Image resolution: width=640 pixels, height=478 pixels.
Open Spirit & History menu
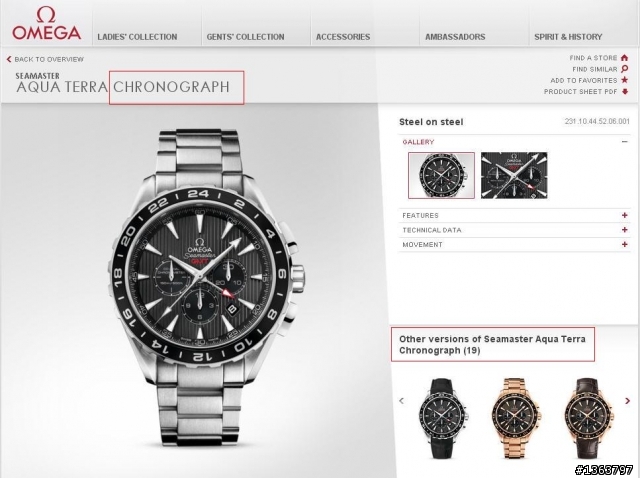[x=568, y=37]
